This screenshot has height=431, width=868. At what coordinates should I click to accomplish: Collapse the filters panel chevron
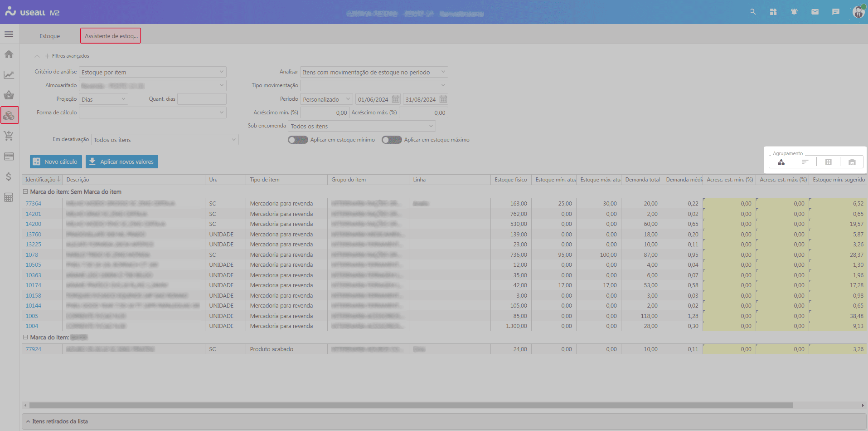37,56
